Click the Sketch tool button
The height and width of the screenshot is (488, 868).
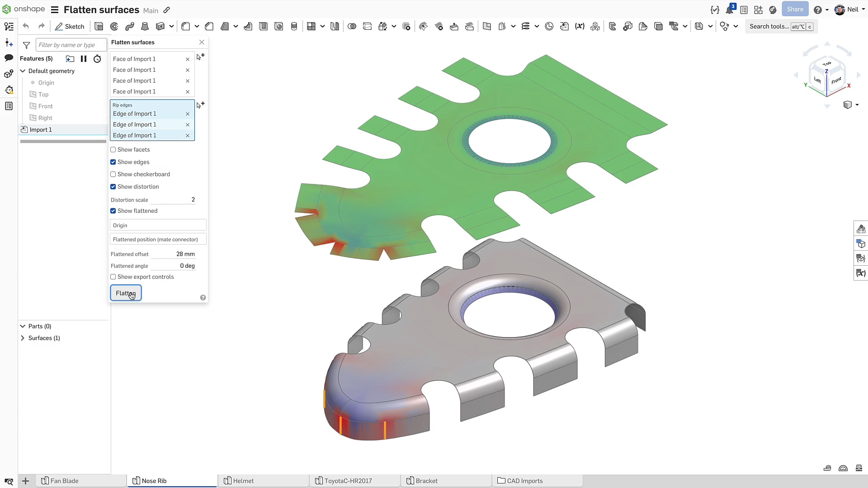pyautogui.click(x=70, y=27)
